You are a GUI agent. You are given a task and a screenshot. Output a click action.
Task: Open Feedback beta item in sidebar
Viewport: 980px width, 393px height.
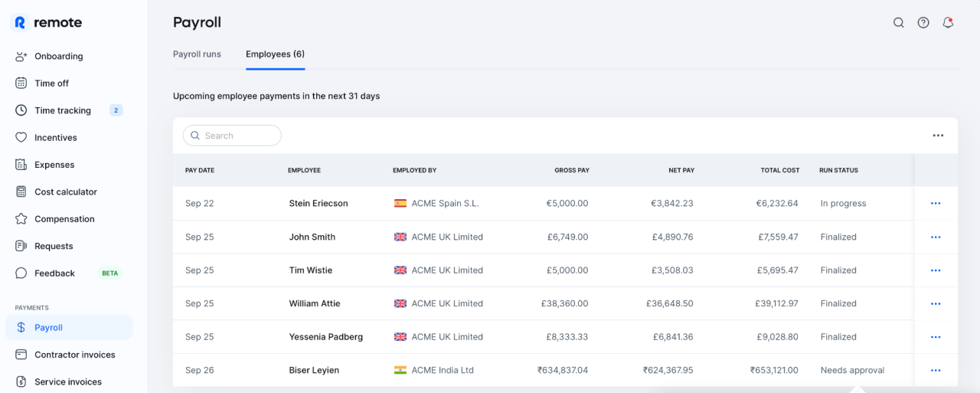(54, 273)
